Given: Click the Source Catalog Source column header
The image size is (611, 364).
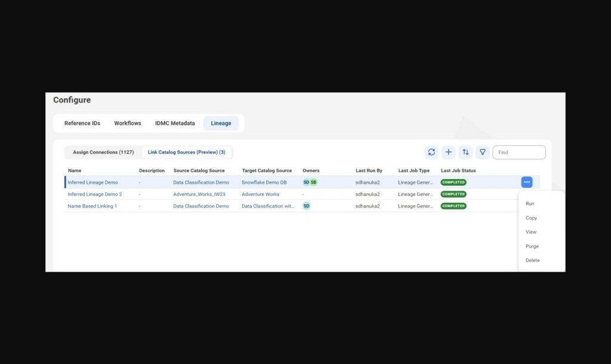Looking at the screenshot, I should [199, 171].
